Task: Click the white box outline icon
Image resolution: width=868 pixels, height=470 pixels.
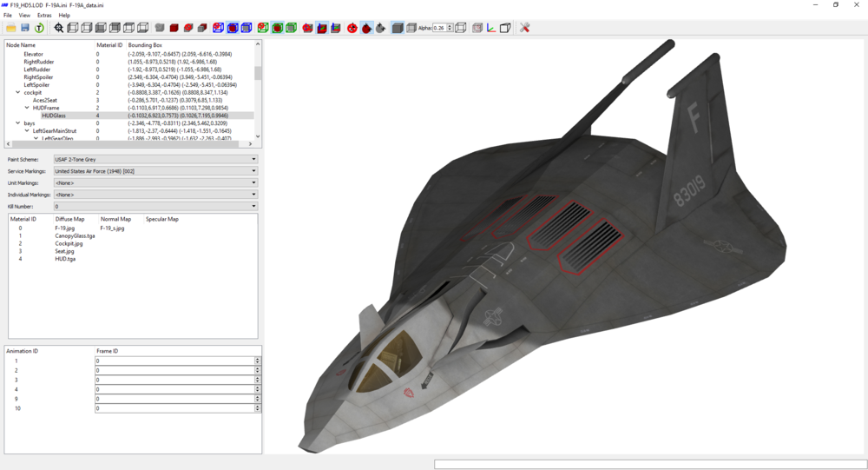Action: (505, 28)
